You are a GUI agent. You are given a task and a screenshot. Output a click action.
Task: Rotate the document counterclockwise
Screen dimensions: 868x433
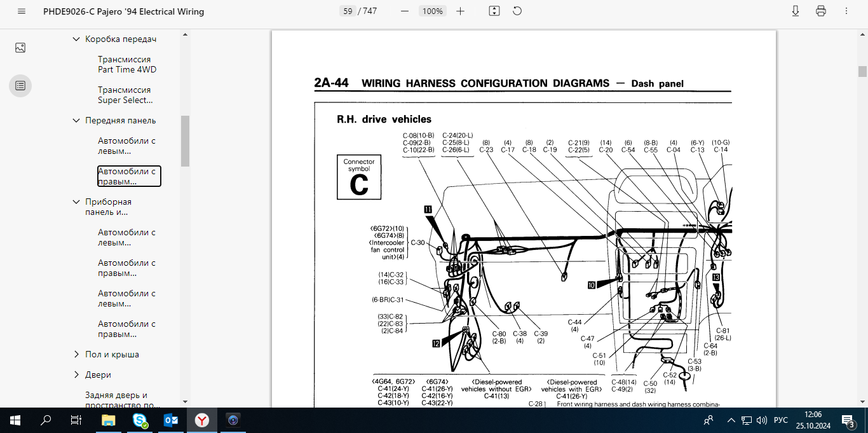click(517, 11)
